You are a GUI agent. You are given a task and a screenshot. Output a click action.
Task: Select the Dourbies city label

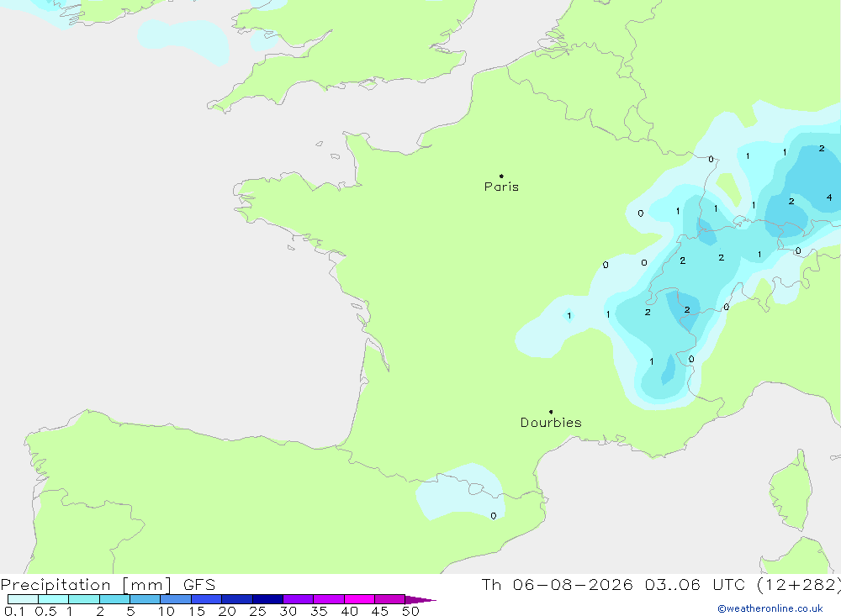pyautogui.click(x=551, y=423)
